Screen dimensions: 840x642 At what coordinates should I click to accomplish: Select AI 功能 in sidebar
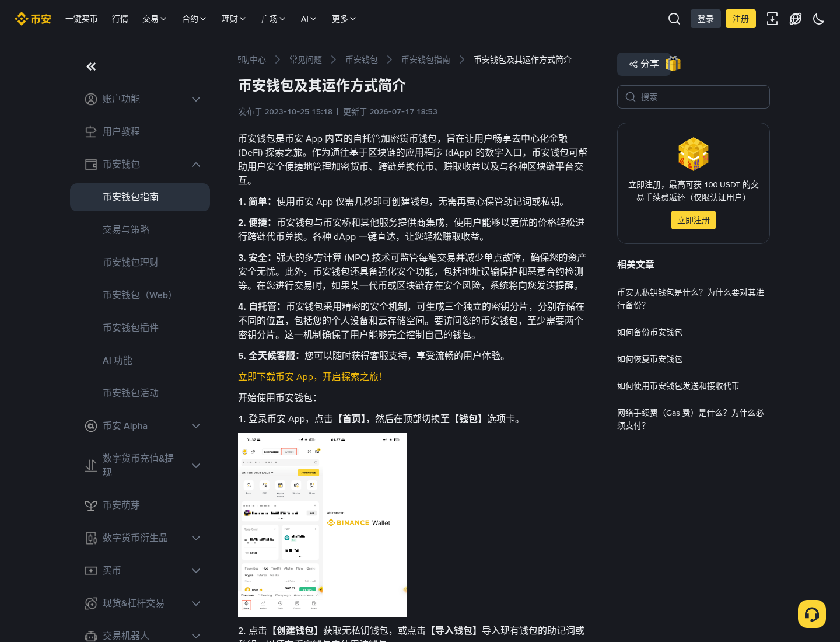(140, 361)
